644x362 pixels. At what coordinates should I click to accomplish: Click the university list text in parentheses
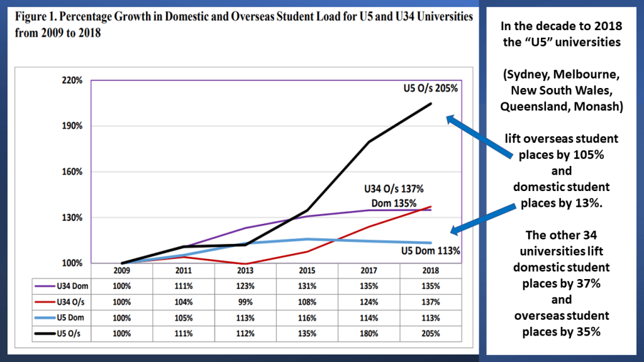tap(562, 91)
